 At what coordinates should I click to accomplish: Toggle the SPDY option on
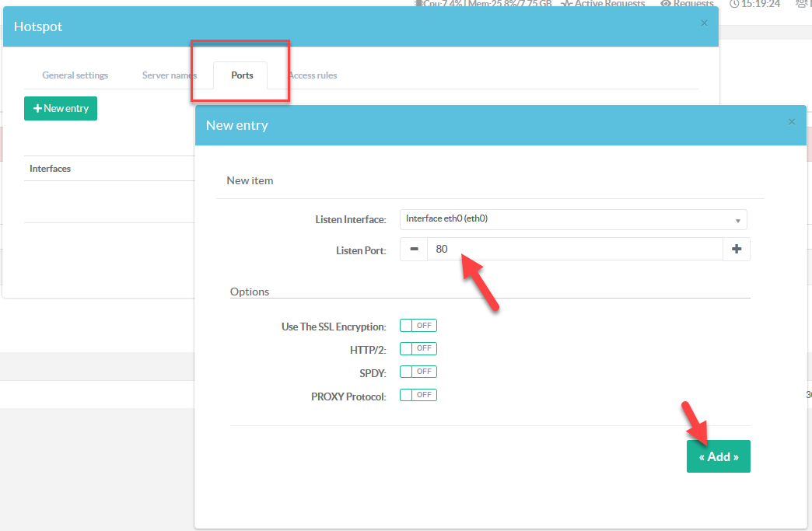click(x=418, y=372)
